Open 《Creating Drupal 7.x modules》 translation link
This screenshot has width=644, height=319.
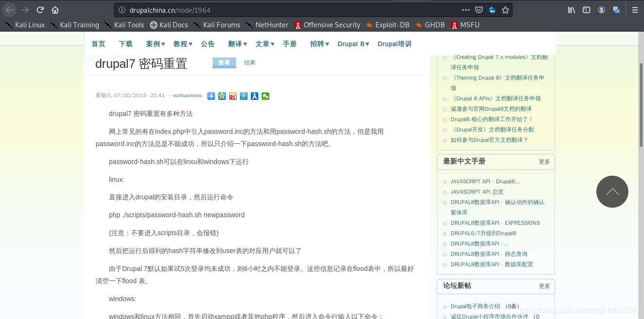[499, 62]
